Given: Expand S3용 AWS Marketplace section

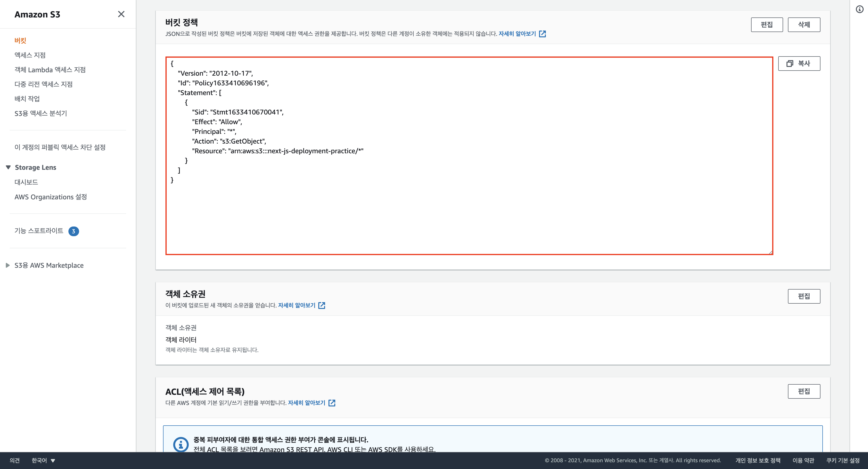Looking at the screenshot, I should [8, 266].
